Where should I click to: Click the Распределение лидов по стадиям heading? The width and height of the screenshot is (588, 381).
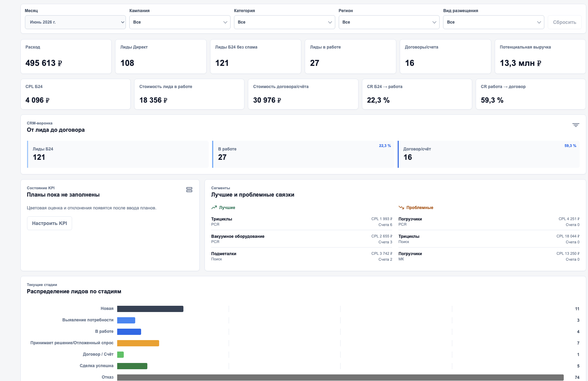coord(74,292)
